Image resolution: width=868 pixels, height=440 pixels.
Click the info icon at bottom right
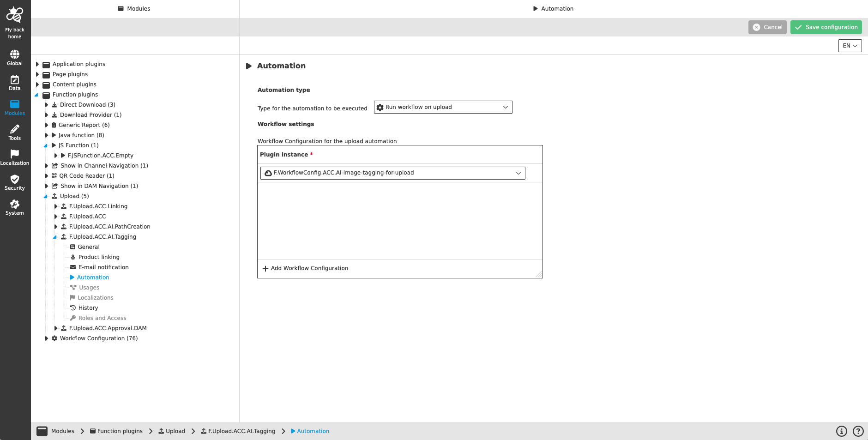(x=841, y=431)
